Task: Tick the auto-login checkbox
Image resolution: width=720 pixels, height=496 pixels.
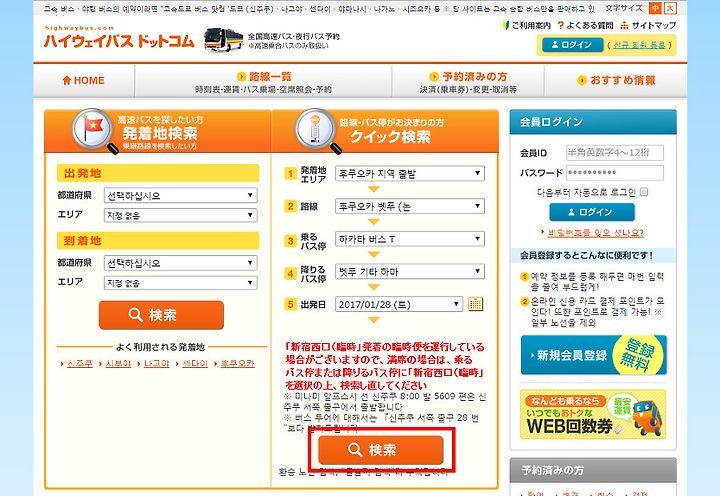Action: coord(644,192)
